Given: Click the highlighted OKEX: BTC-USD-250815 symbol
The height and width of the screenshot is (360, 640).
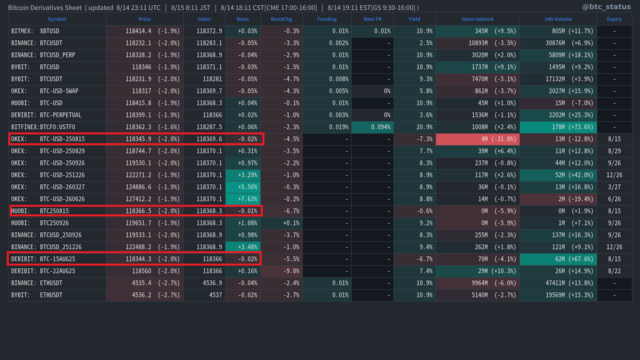Looking at the screenshot, I should (48, 139).
